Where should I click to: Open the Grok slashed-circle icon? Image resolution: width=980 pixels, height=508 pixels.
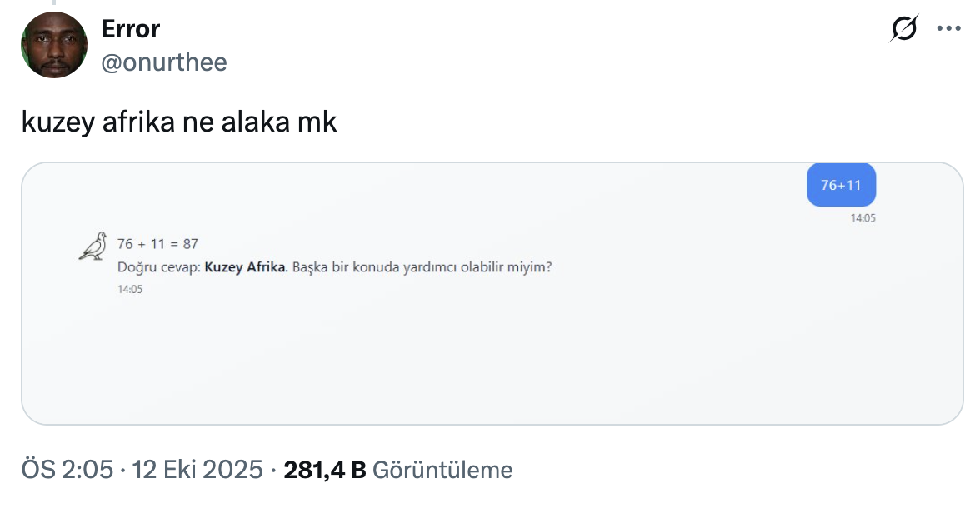[904, 29]
